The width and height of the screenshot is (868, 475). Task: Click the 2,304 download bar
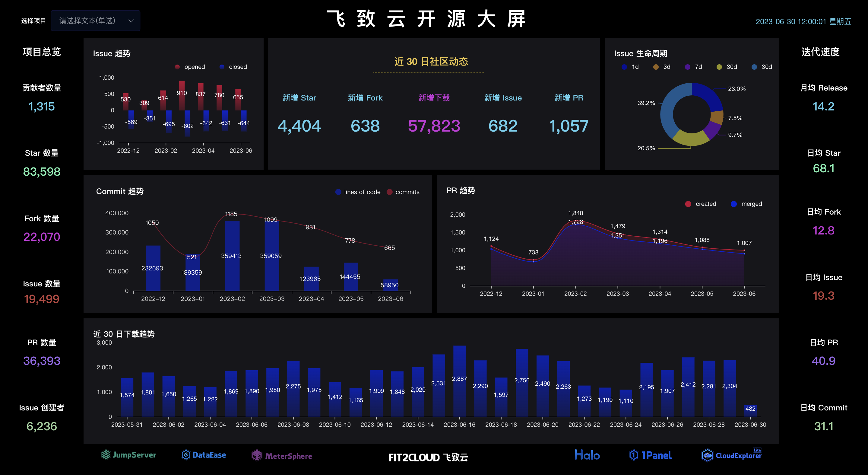tap(730, 388)
